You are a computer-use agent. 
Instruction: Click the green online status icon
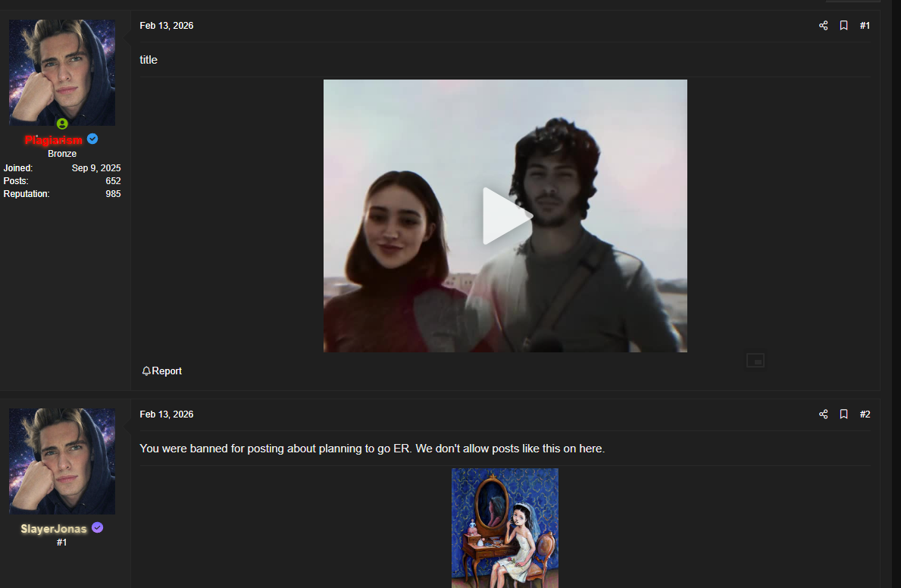(x=62, y=124)
